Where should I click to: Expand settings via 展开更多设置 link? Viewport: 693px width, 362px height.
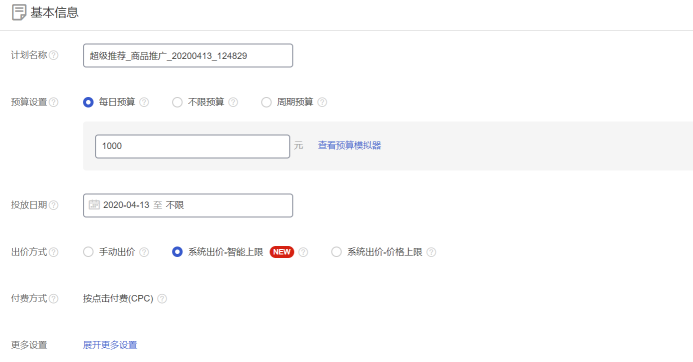tap(110, 345)
